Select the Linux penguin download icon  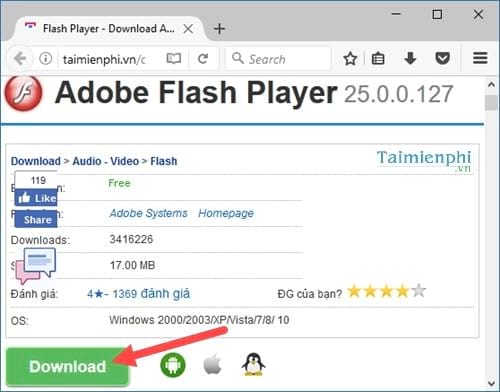253,364
